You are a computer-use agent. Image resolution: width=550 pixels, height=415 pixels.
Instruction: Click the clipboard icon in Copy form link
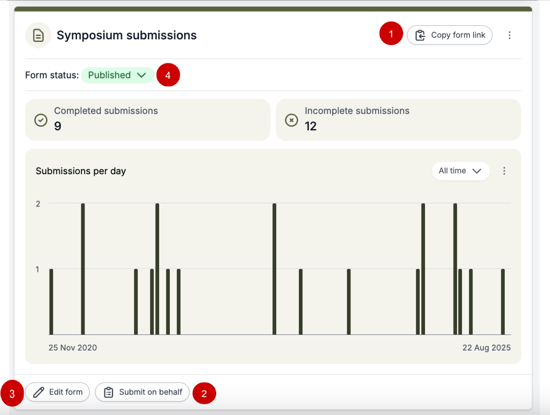pos(420,35)
